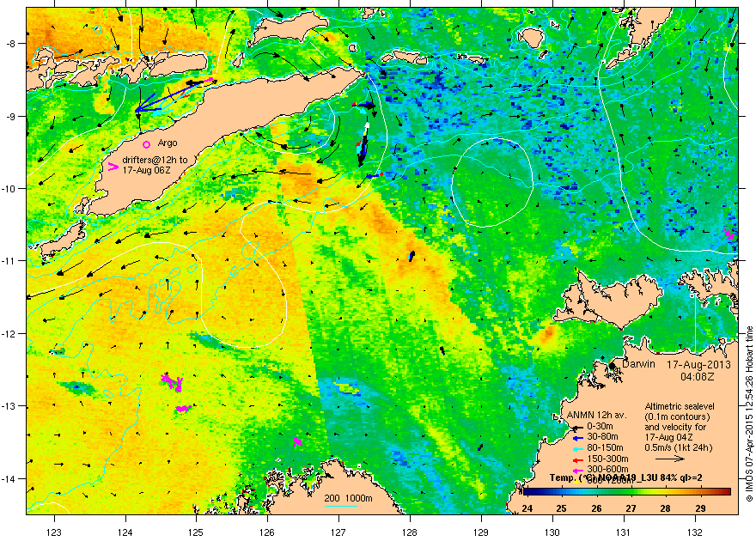Click the black Darwin location dot

tap(613, 366)
